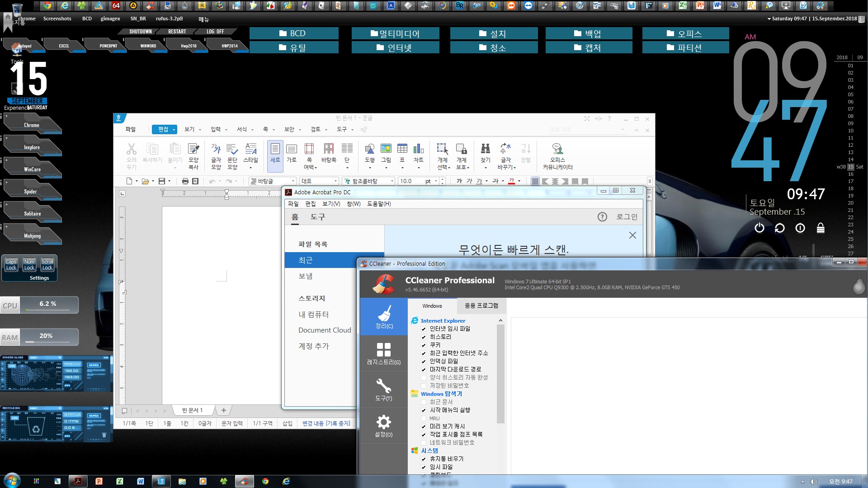Select the Windows tab in CCleaner
Screen dimensions: 868x488
click(432, 306)
